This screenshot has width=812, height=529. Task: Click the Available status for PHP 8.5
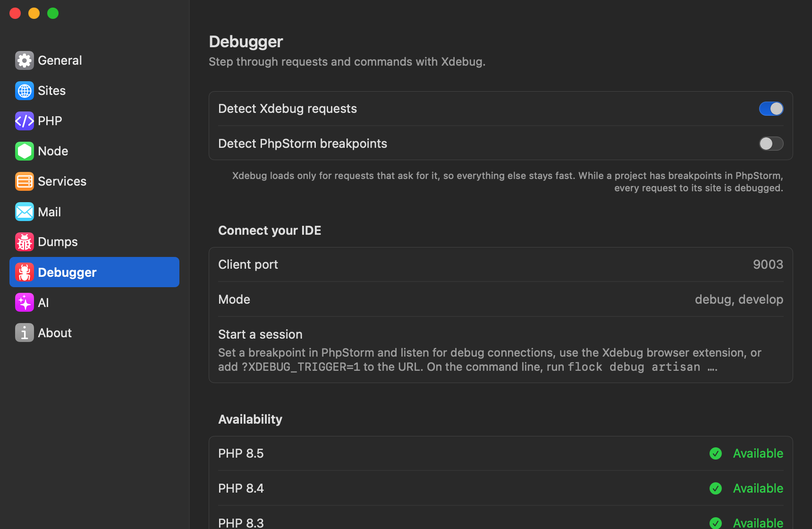[x=758, y=453]
